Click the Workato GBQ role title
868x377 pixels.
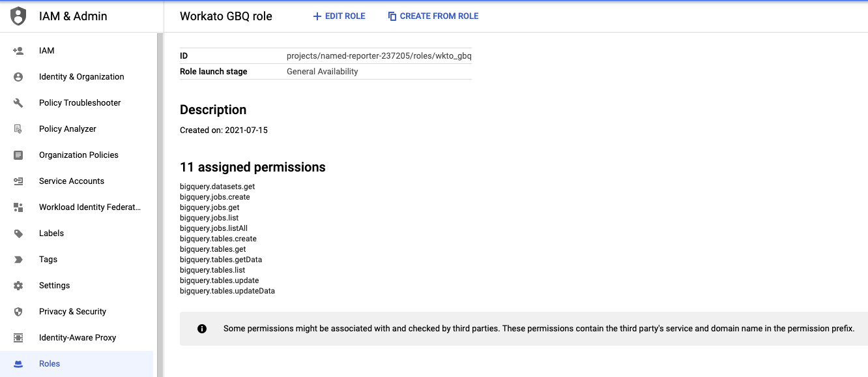[x=226, y=16]
